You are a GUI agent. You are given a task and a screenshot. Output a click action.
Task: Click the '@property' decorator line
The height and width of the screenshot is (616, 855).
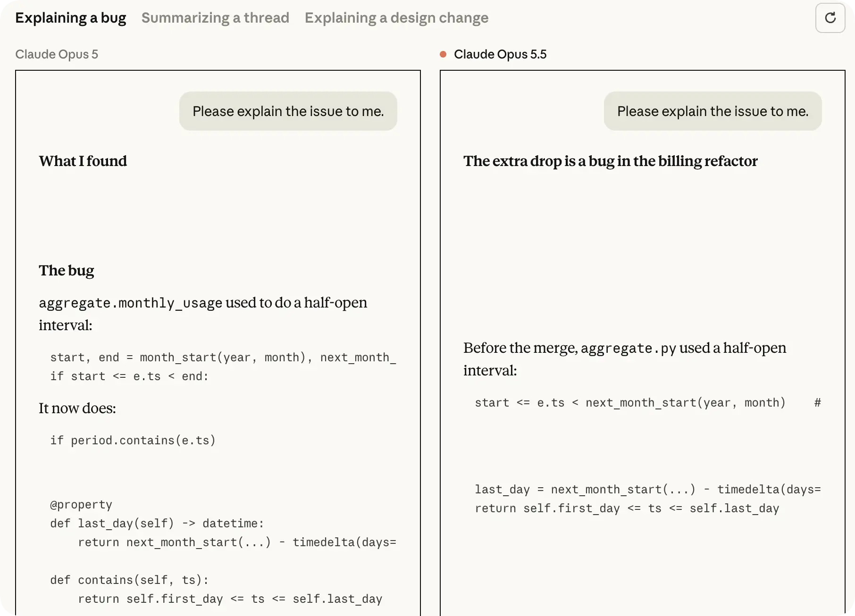pyautogui.click(x=81, y=505)
